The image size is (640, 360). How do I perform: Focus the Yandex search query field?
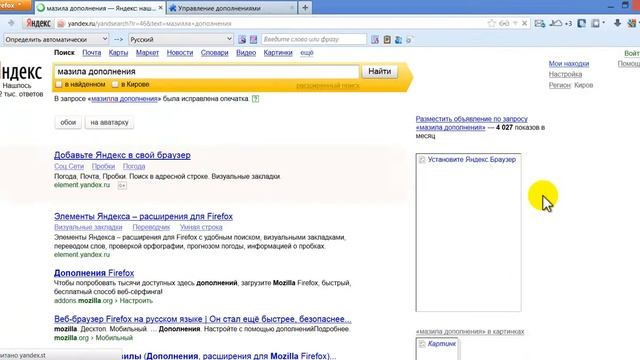click(207, 71)
